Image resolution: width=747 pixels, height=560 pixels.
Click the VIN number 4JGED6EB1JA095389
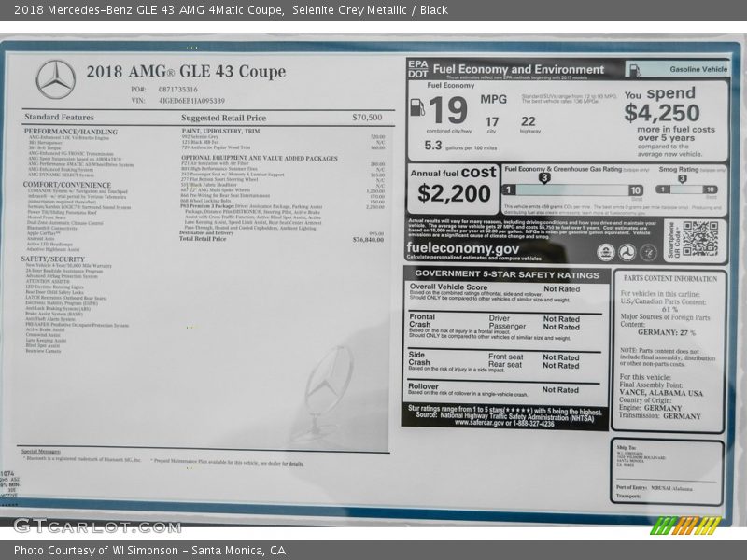click(191, 101)
